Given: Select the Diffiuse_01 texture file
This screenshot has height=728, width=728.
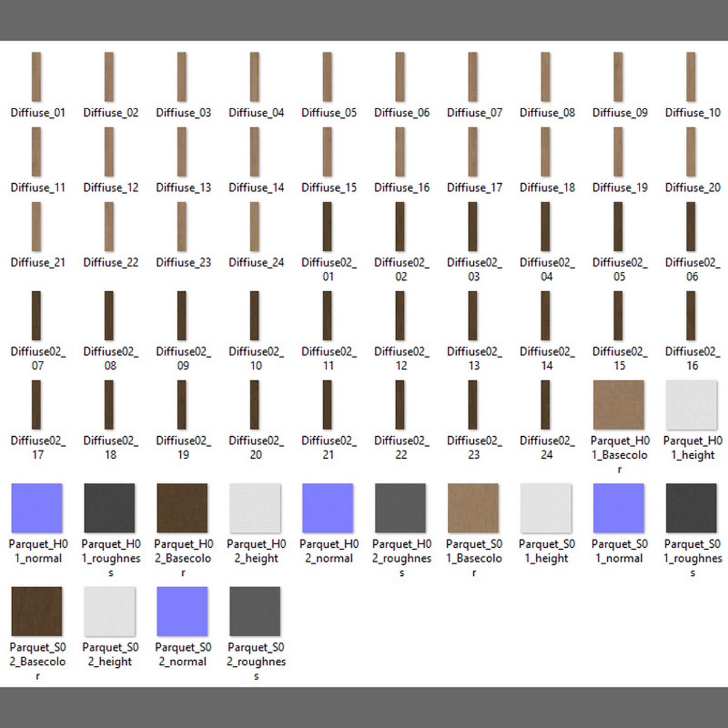Looking at the screenshot, I should pos(36,77).
